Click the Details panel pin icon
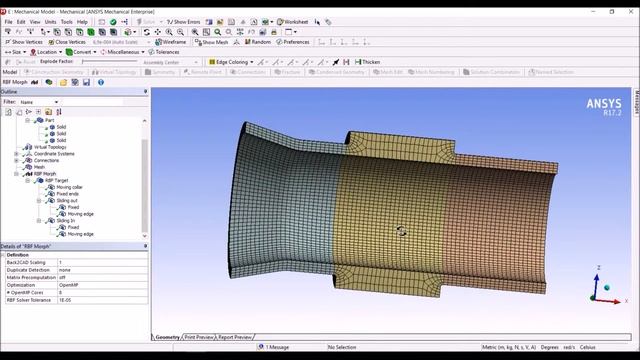The image size is (640, 360). 145,246
